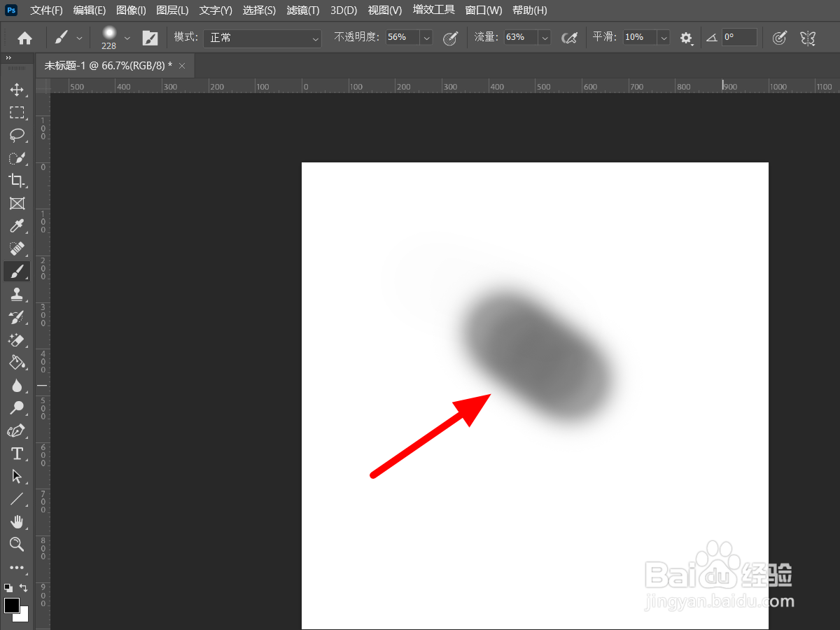Click the white background color swatch
The image size is (840, 630).
[24, 616]
